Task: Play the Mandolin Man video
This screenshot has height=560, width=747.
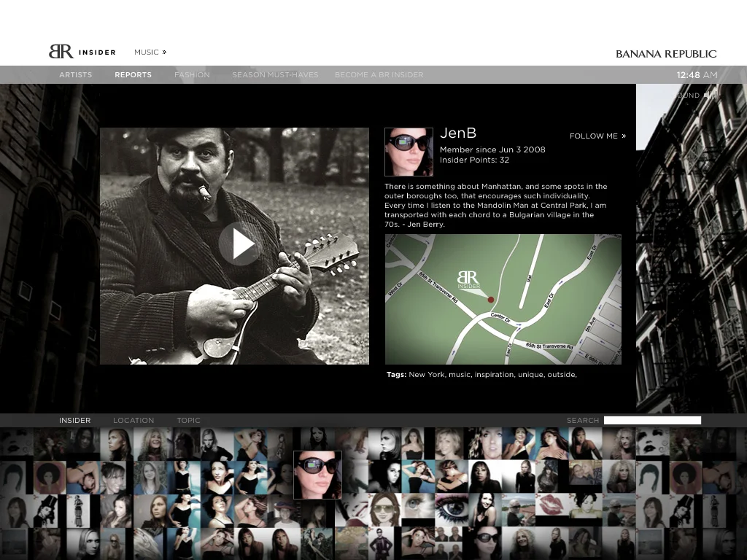Action: (x=239, y=244)
